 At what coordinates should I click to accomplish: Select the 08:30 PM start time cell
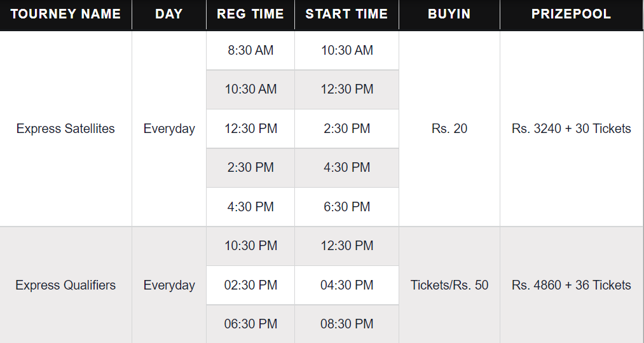(x=346, y=324)
